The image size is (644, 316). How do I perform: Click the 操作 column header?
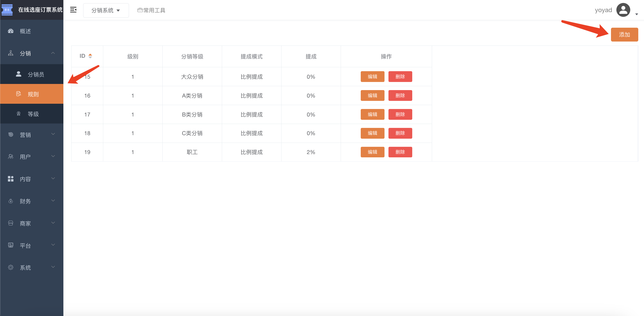(386, 56)
